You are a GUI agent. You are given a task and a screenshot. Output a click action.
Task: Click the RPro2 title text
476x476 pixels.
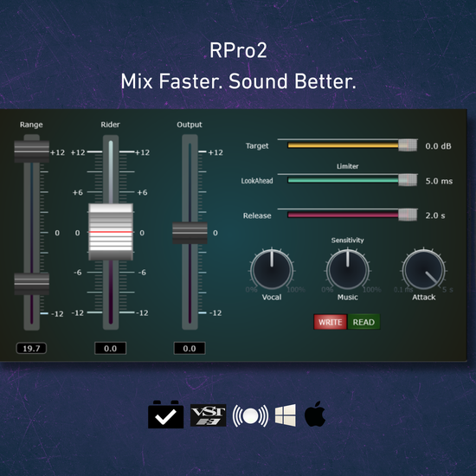pos(238,50)
